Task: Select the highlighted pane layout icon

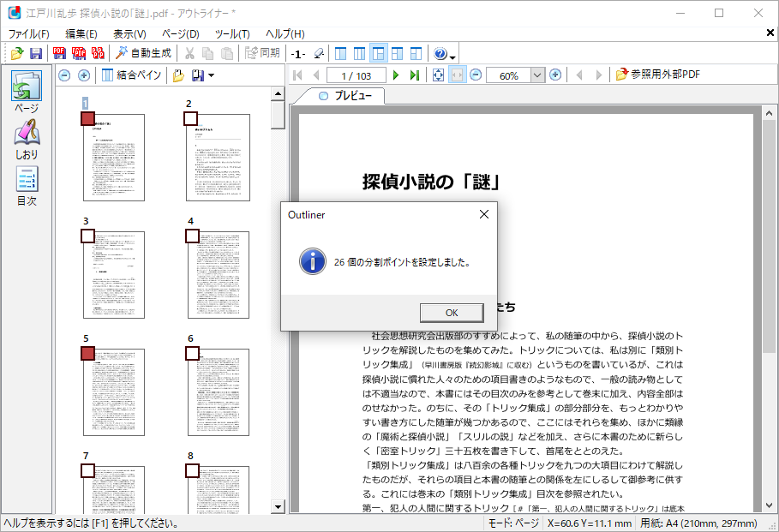Action: (x=379, y=53)
